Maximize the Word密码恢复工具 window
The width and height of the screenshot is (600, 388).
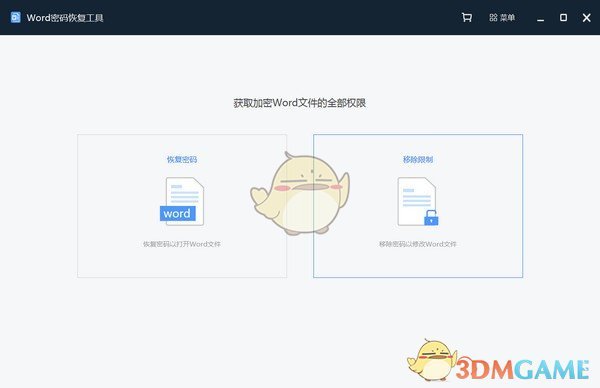pyautogui.click(x=563, y=18)
